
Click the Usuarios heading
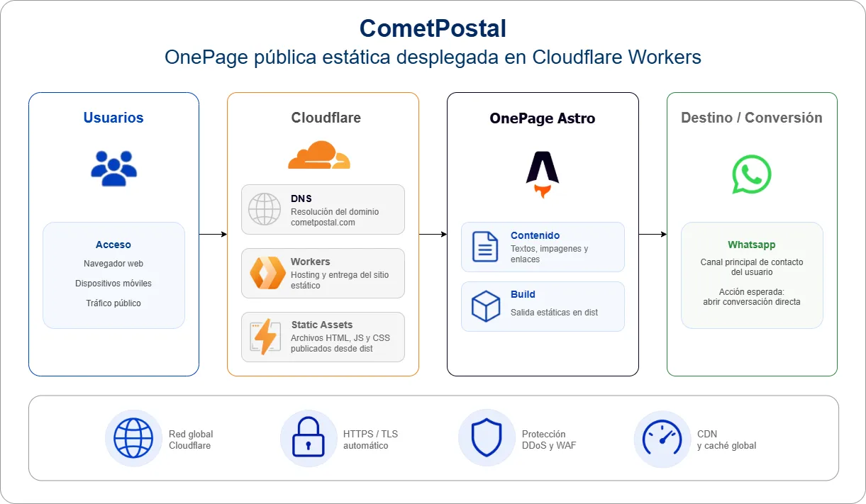pyautogui.click(x=113, y=118)
